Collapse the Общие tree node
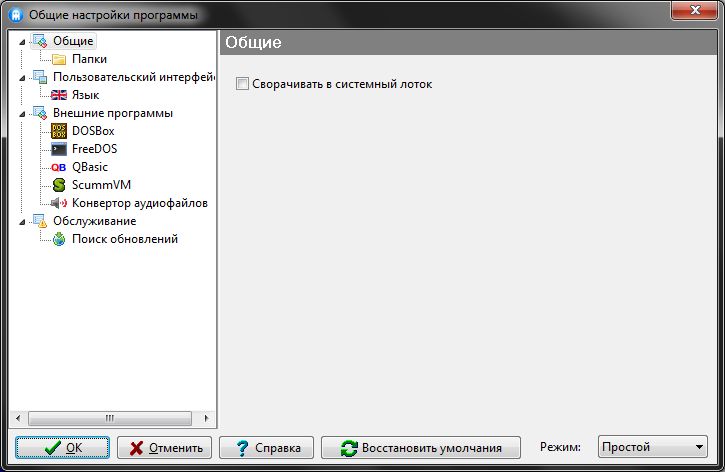This screenshot has width=725, height=472. [x=22, y=42]
